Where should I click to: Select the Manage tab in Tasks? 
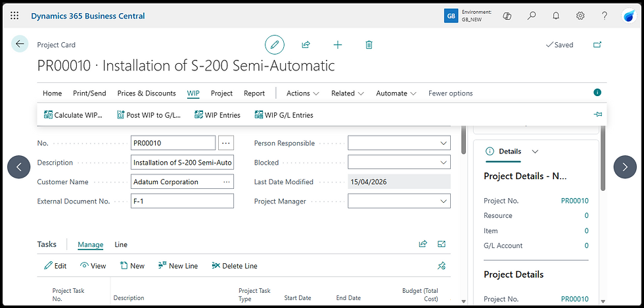click(x=91, y=245)
